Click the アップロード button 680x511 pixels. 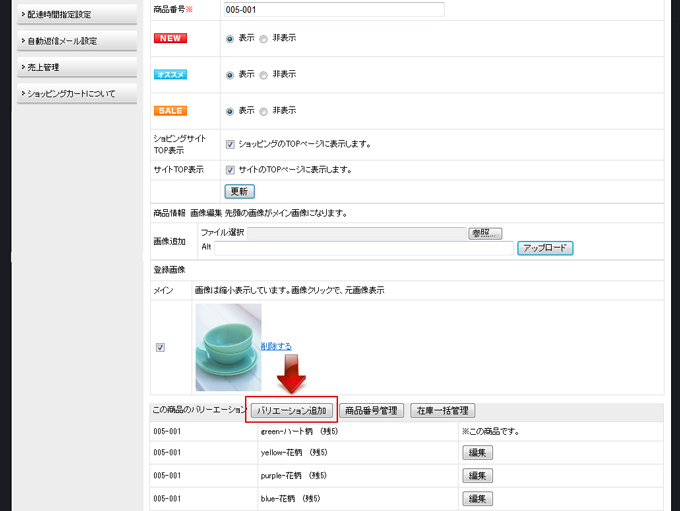545,247
